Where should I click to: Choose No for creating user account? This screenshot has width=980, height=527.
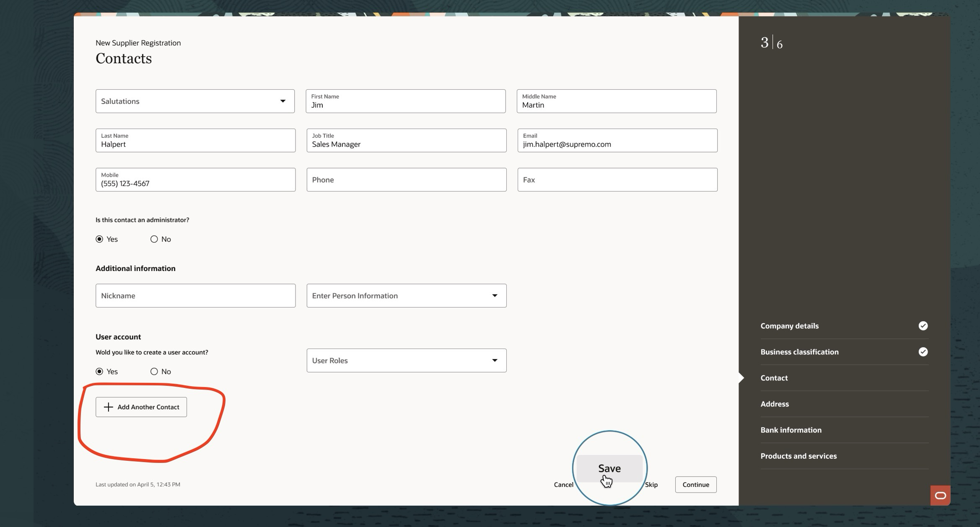[154, 372]
